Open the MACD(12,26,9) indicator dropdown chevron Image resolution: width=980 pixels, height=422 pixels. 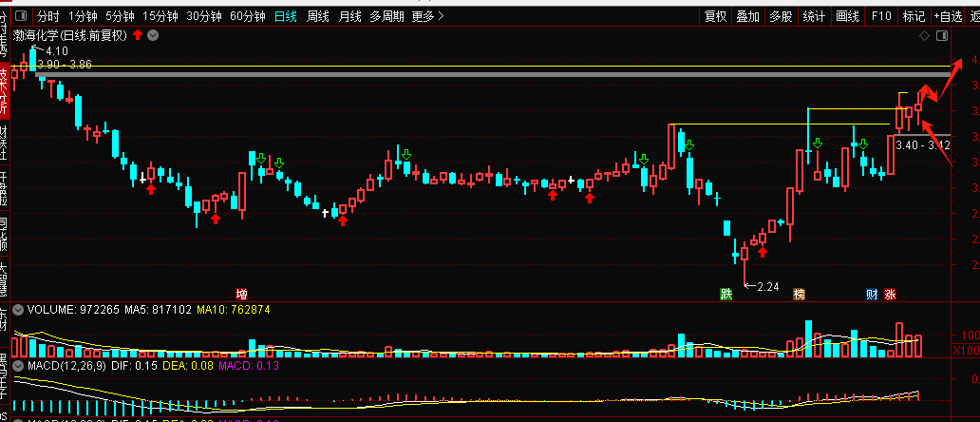[19, 365]
